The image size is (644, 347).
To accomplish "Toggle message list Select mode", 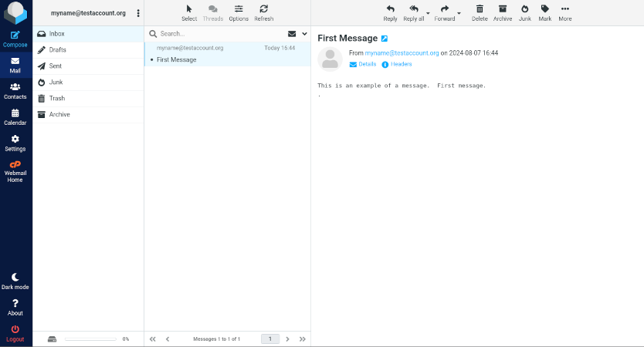I will 189,12.
